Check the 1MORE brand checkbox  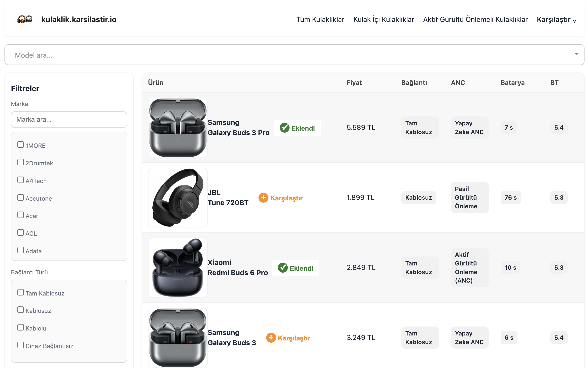click(21, 145)
